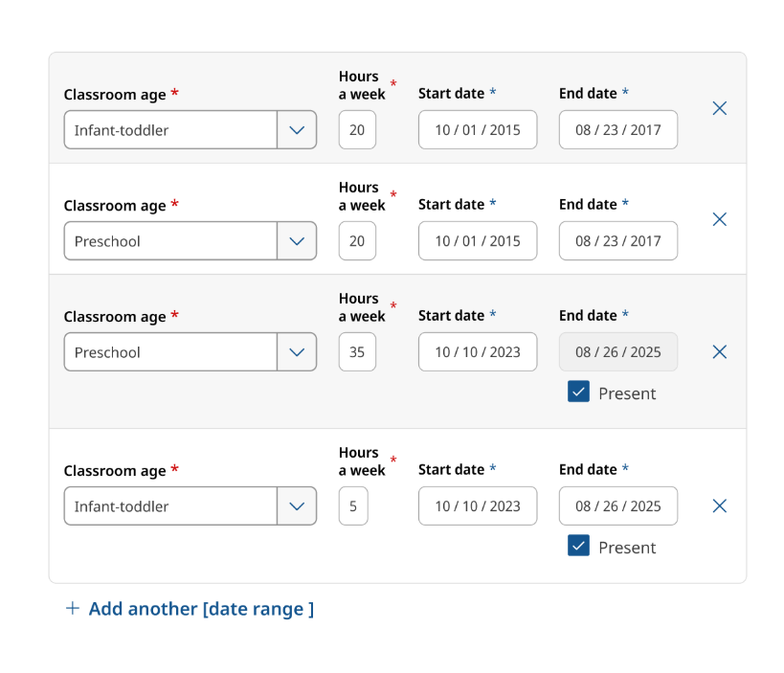This screenshot has width=784, height=673.
Task: Toggle Present checkbox beside 08/26/2025 disabled field
Action: coord(578,392)
